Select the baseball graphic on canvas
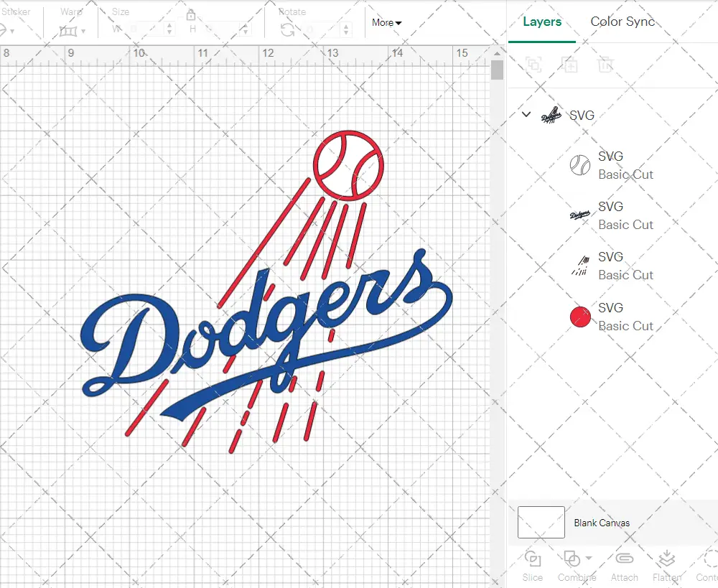Screen dimensions: 718x588 (x=348, y=166)
